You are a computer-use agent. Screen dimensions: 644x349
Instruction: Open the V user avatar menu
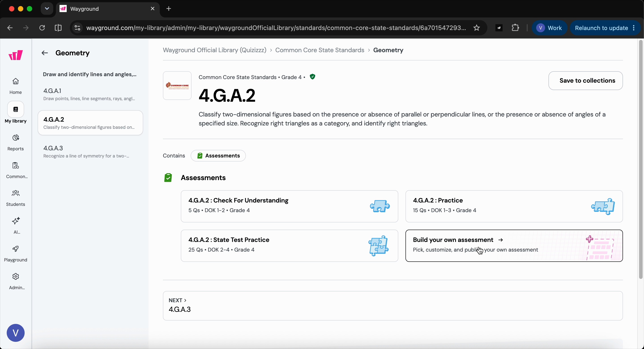pos(15,333)
